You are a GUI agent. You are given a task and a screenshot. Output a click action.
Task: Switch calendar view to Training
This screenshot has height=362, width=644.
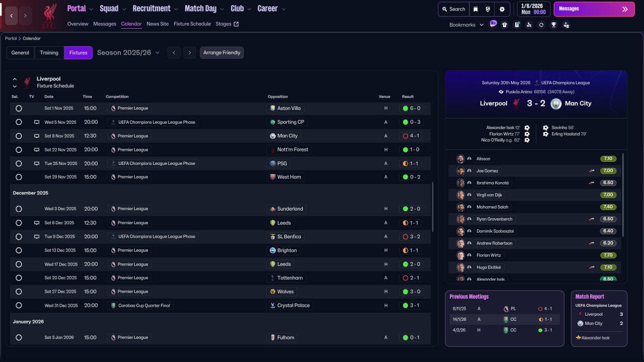pyautogui.click(x=49, y=53)
